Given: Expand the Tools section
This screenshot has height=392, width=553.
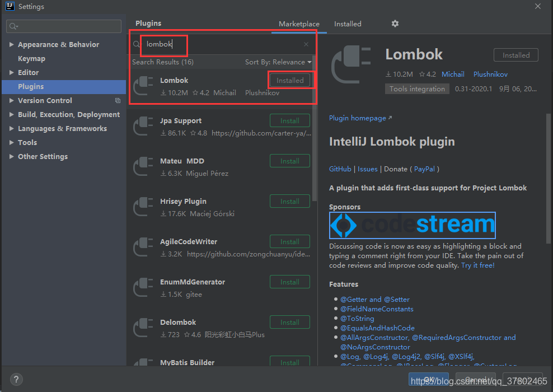Looking at the screenshot, I should [11, 143].
